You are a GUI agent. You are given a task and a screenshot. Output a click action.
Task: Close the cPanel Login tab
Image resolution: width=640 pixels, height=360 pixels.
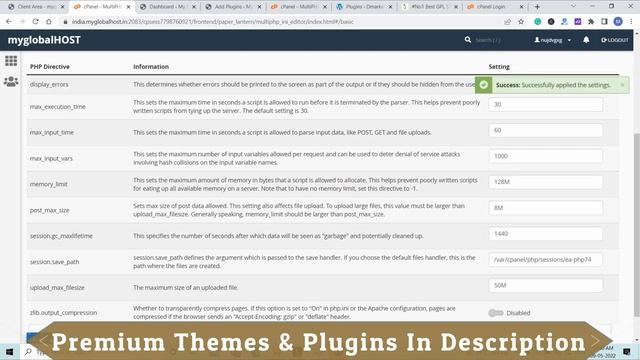click(521, 7)
